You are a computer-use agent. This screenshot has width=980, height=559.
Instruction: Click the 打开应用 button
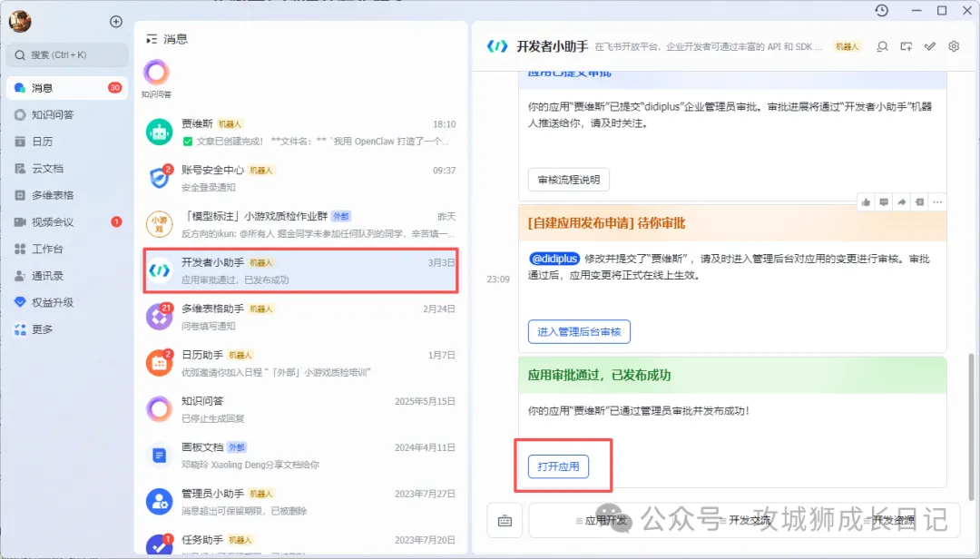tap(558, 466)
